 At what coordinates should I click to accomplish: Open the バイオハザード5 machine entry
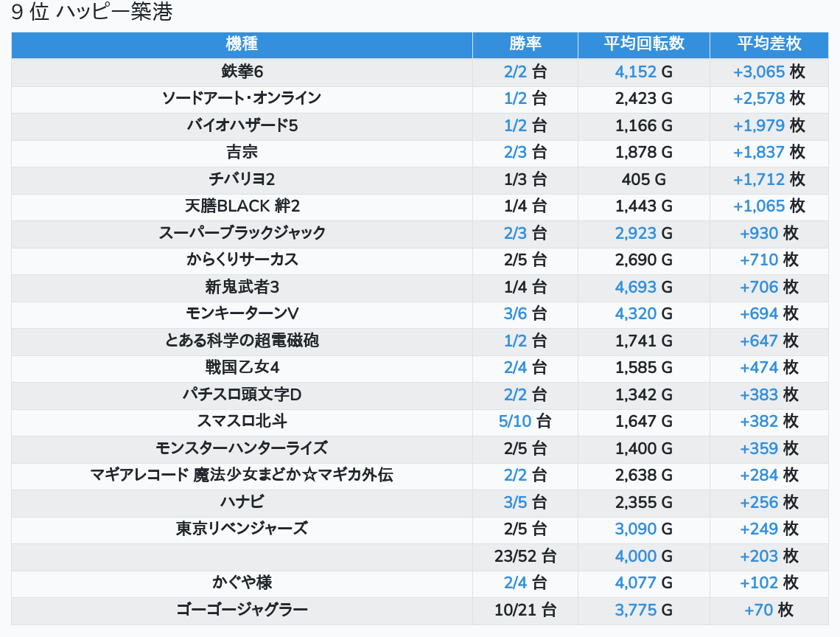[242, 125]
